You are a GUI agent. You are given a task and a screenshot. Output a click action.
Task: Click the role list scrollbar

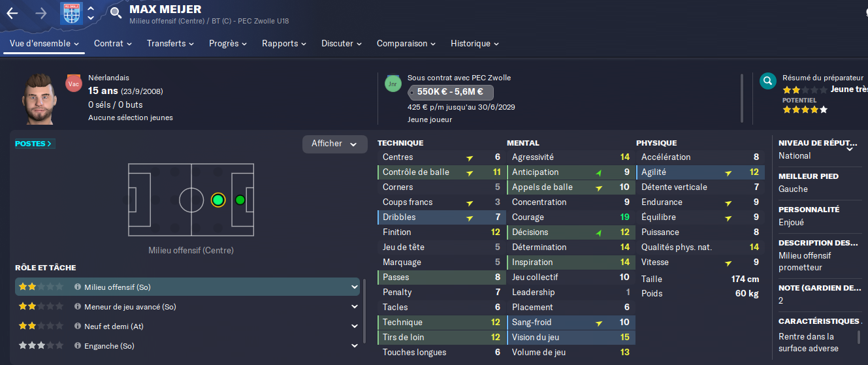364,315
